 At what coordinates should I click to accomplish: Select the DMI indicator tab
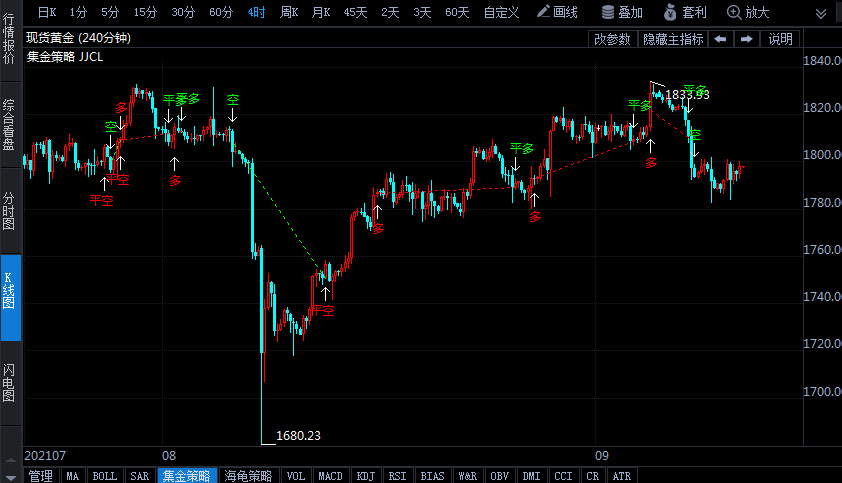click(532, 476)
